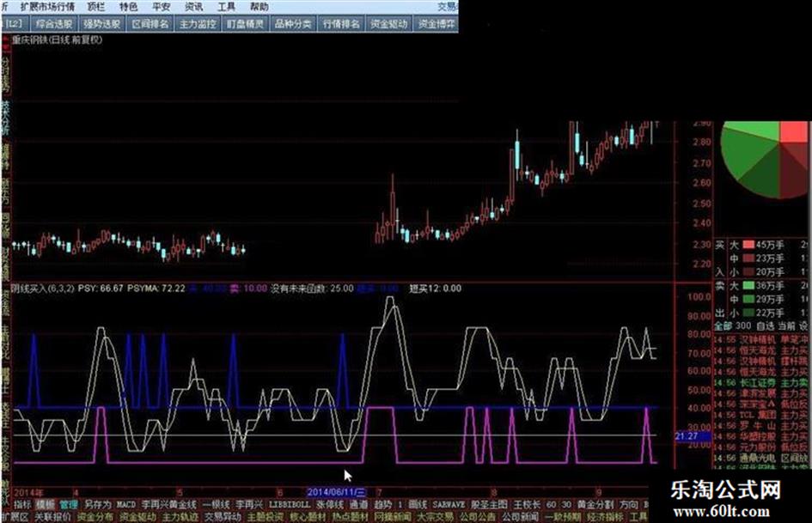Select the 王校长 indicator
The width and height of the screenshot is (812, 523).
528,504
